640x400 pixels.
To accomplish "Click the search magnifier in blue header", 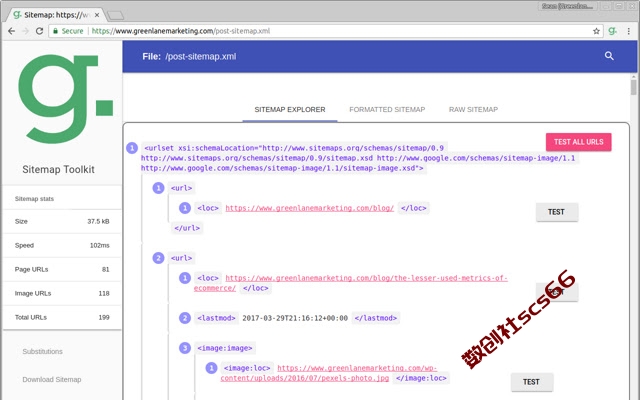I will point(609,56).
